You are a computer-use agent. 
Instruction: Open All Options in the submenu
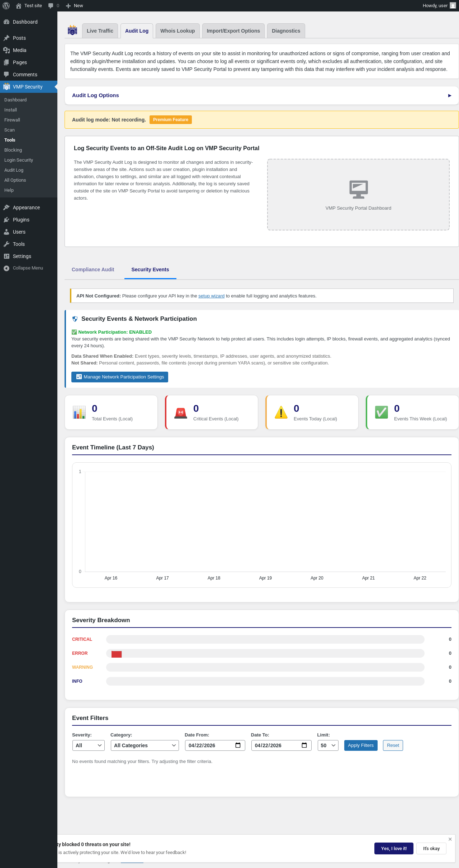[x=15, y=180]
